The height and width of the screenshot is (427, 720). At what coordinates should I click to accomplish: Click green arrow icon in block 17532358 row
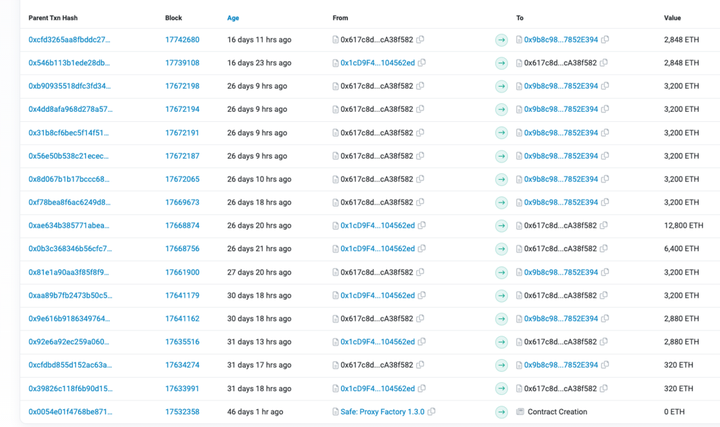point(501,412)
